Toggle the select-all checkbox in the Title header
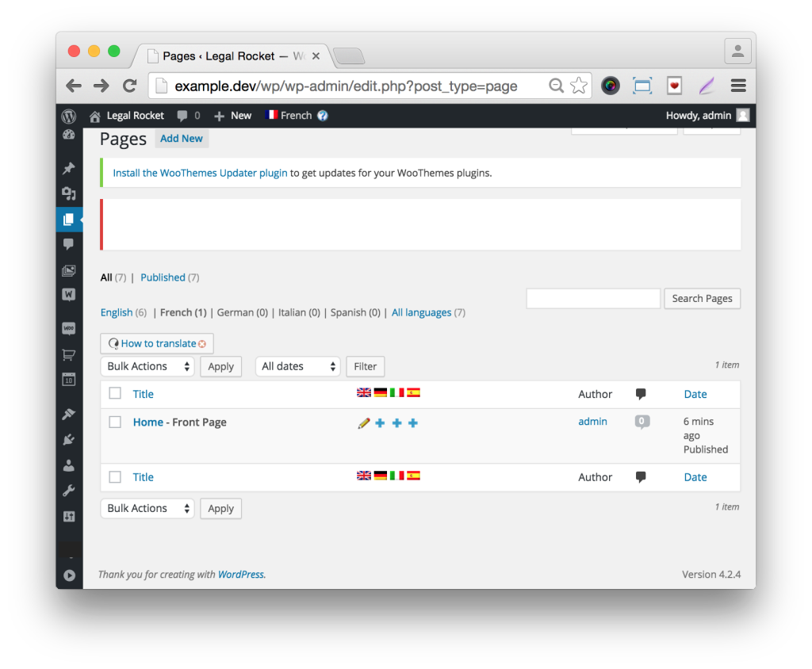The height and width of the screenshot is (669, 812). tap(115, 394)
